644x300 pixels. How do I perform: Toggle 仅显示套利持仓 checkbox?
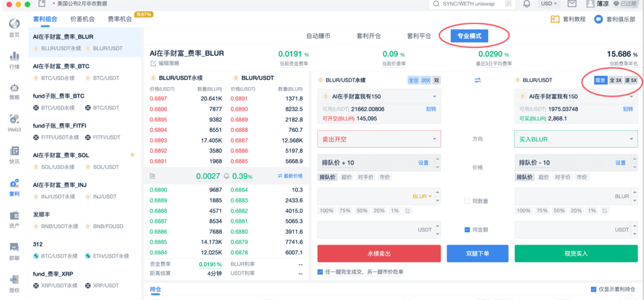point(593,290)
